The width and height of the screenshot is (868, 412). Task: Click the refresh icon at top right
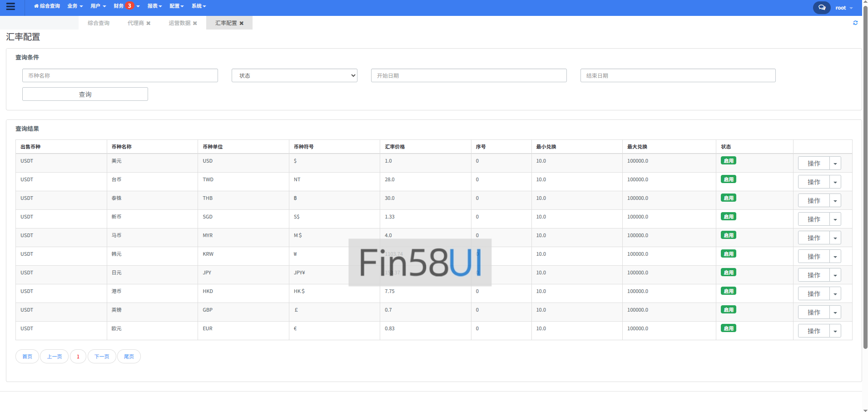[855, 23]
